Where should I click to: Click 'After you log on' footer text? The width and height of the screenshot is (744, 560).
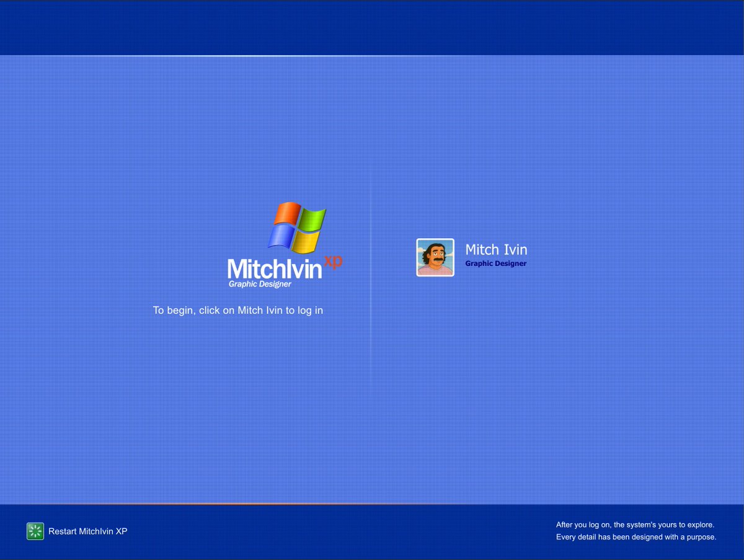tap(635, 525)
